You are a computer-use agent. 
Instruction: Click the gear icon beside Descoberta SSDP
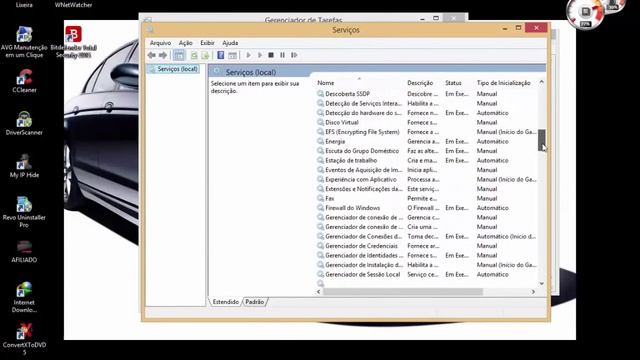321,94
